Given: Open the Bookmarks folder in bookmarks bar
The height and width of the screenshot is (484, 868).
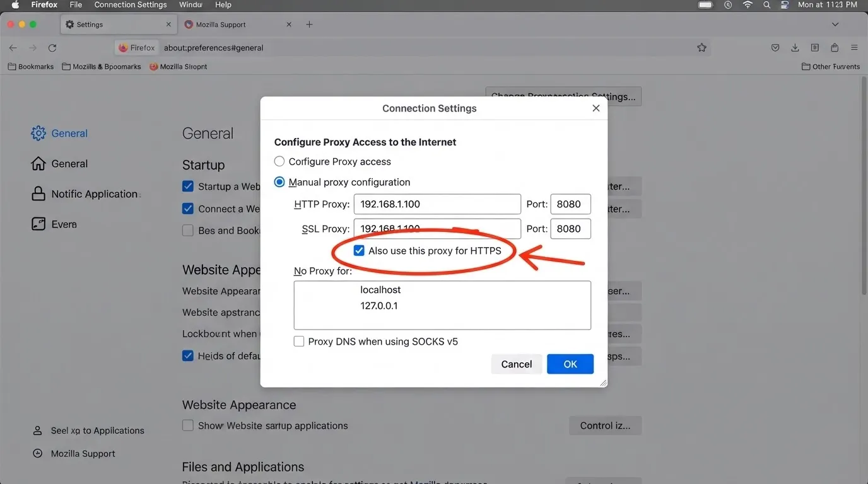Looking at the screenshot, I should [31, 67].
